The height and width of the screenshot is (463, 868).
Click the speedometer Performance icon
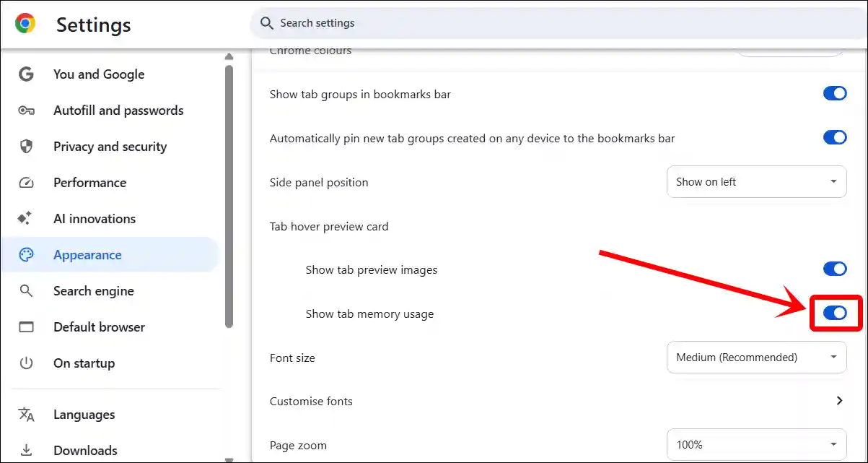[27, 183]
